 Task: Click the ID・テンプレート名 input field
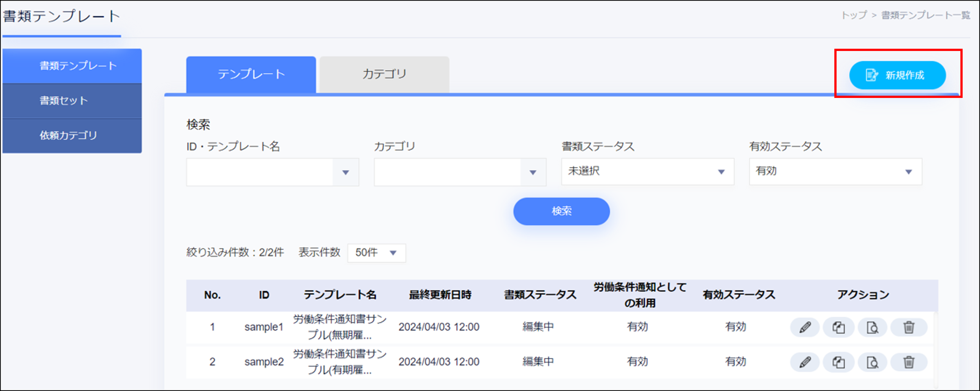259,172
